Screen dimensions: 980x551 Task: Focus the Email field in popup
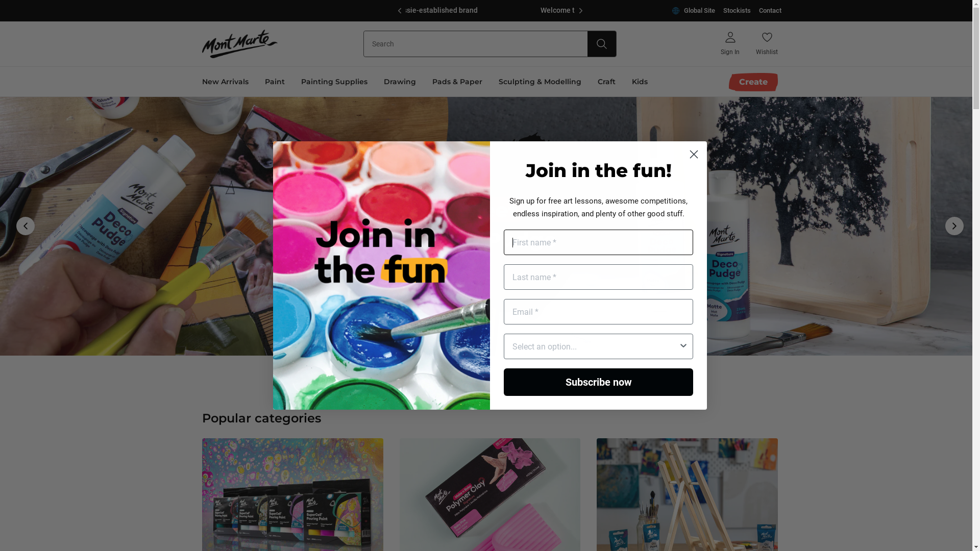coord(598,312)
